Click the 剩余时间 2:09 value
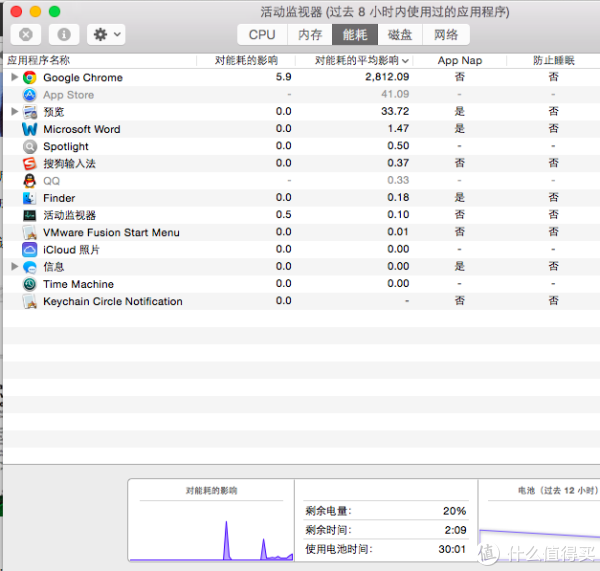The width and height of the screenshot is (600, 571). click(455, 530)
